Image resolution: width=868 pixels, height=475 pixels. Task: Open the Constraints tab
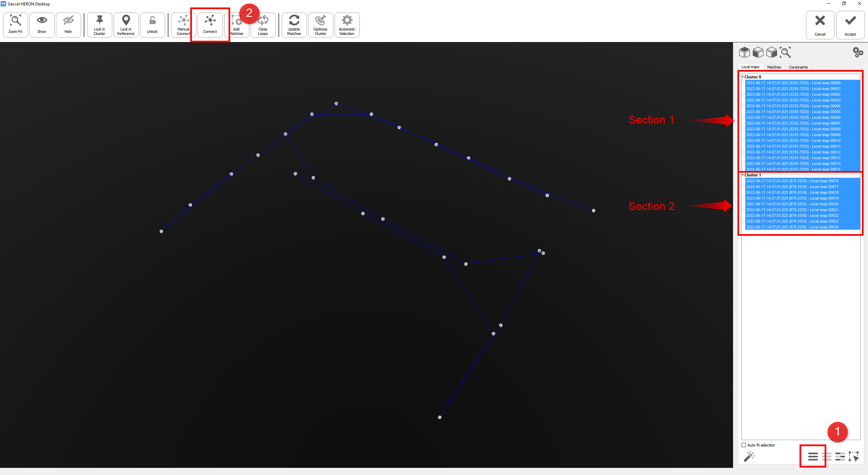click(798, 67)
